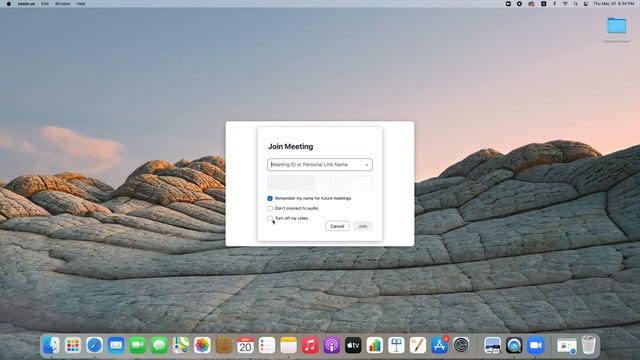
Task: Open App Store with notification badge
Action: (x=439, y=345)
